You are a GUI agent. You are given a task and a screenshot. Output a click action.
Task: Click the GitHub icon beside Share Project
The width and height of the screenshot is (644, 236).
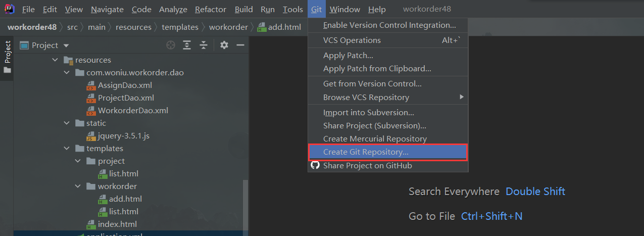tap(315, 166)
